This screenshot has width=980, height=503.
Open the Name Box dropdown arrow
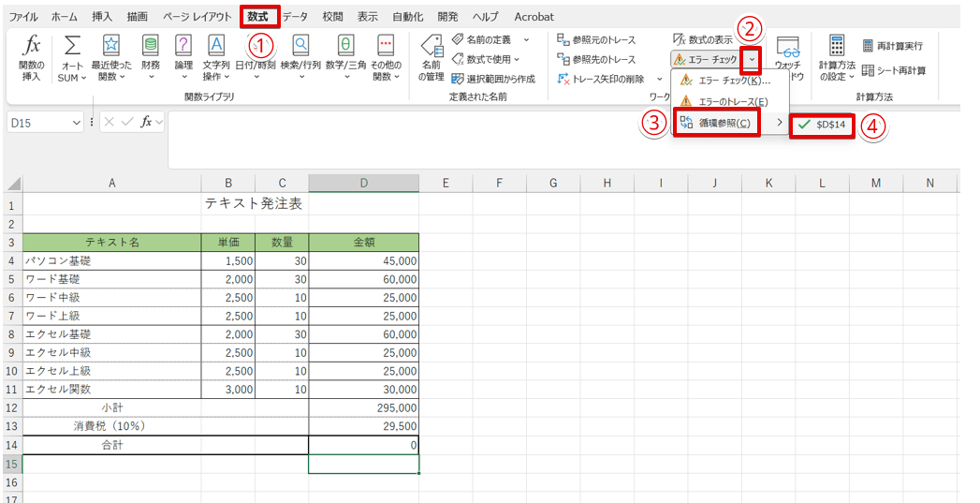click(x=77, y=124)
